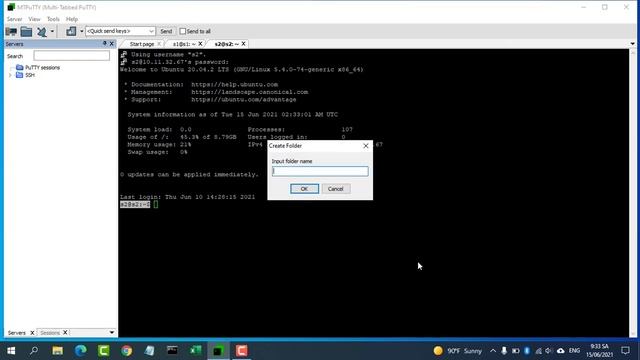Viewport: 640px width, 360px height.
Task: Open dropdown arrow next to script icon
Action: [x=82, y=31]
